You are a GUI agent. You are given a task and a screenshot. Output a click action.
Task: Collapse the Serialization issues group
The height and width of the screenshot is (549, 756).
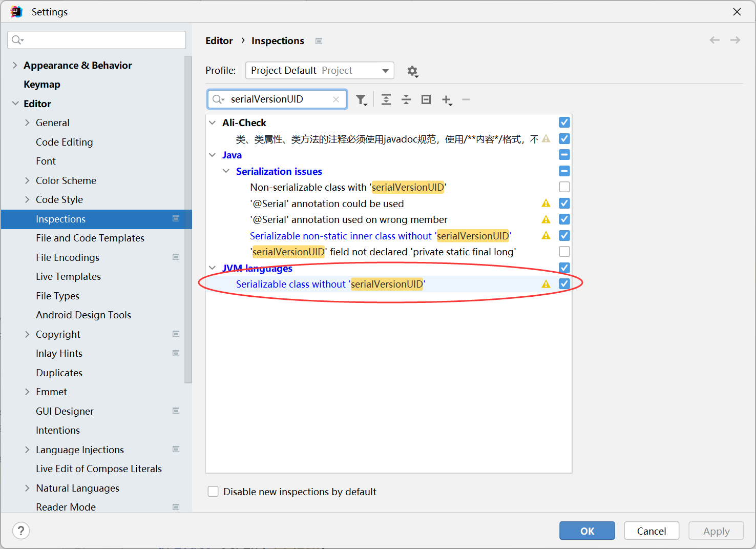point(226,171)
